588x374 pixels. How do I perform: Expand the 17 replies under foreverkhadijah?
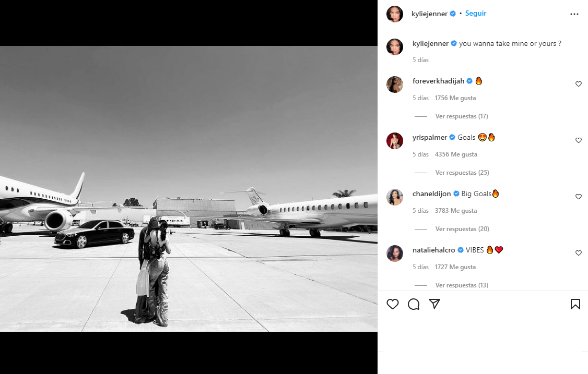[x=461, y=116]
